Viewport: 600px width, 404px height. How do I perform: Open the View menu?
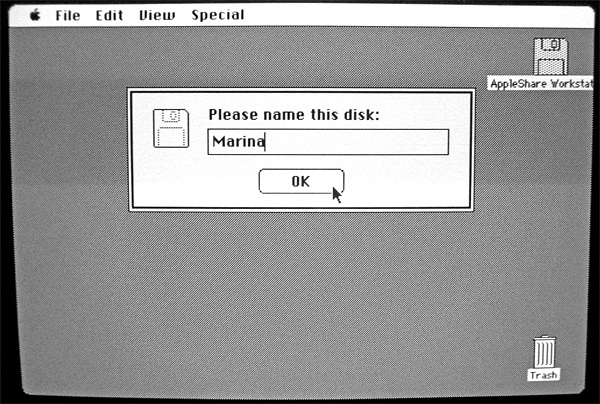click(157, 15)
